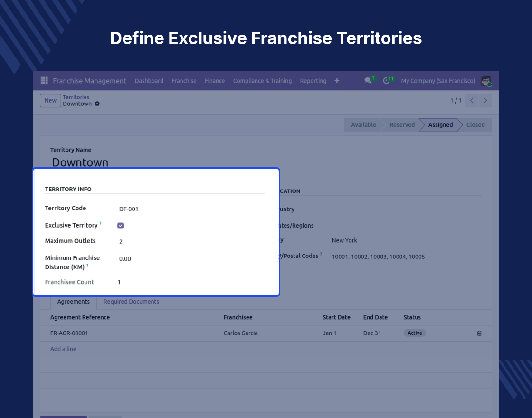This screenshot has width=532, height=418.
Task: Open the apps grid menu icon
Action: (44, 80)
